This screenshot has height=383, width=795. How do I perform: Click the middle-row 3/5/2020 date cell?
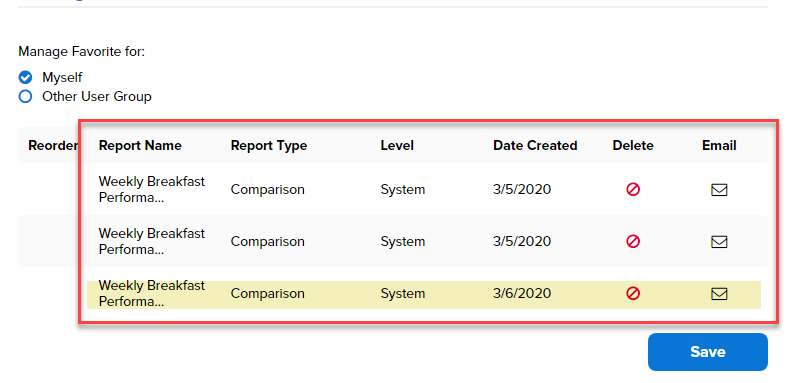click(522, 241)
